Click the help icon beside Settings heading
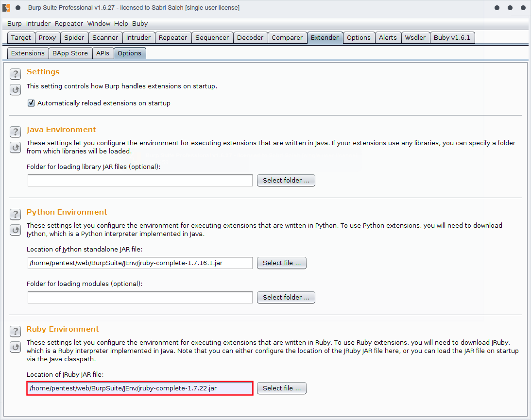The width and height of the screenshot is (531, 420). click(16, 74)
